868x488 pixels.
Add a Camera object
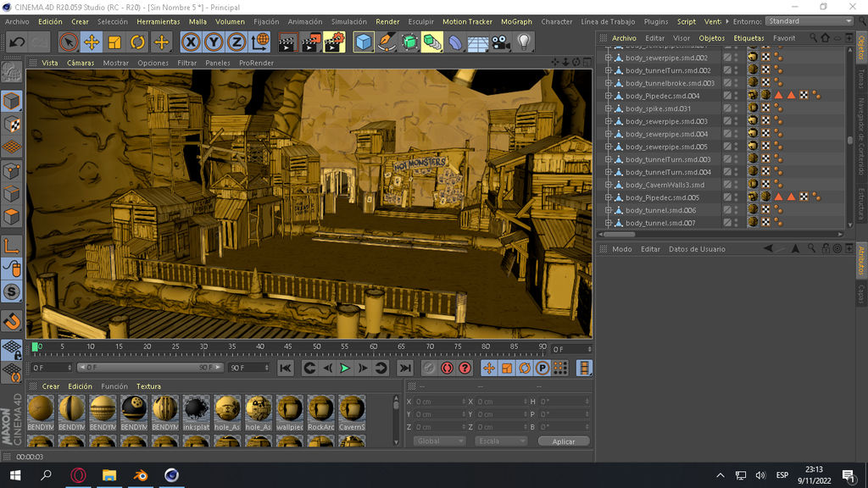click(x=501, y=42)
